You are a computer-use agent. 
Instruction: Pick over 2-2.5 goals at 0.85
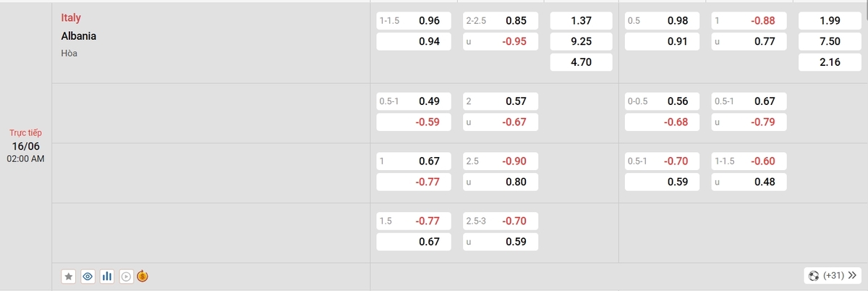501,21
